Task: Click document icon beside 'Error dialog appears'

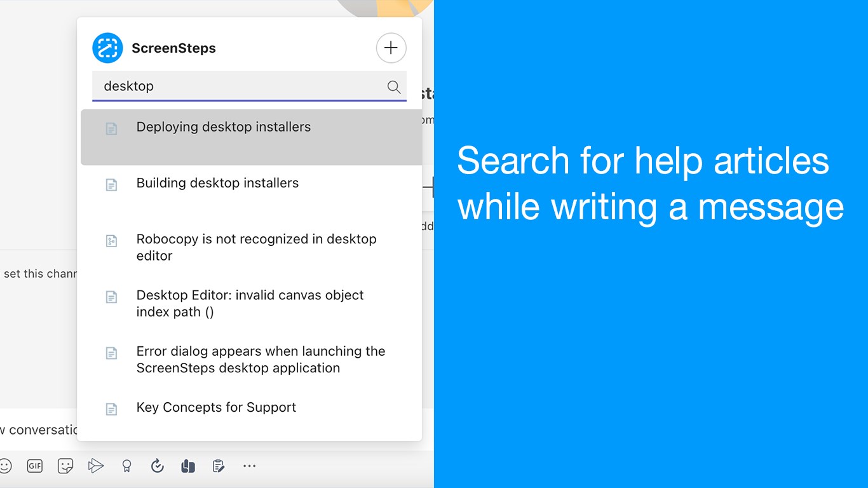Action: pyautogui.click(x=111, y=353)
